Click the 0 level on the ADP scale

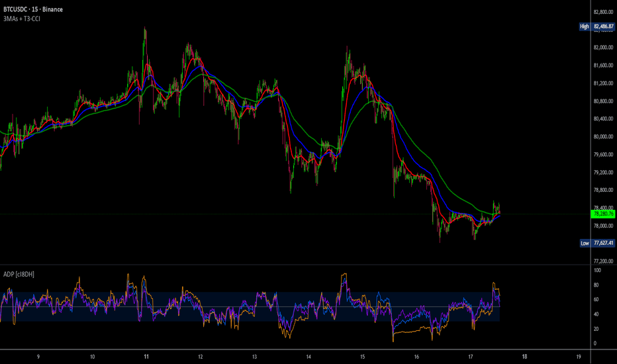click(595, 343)
